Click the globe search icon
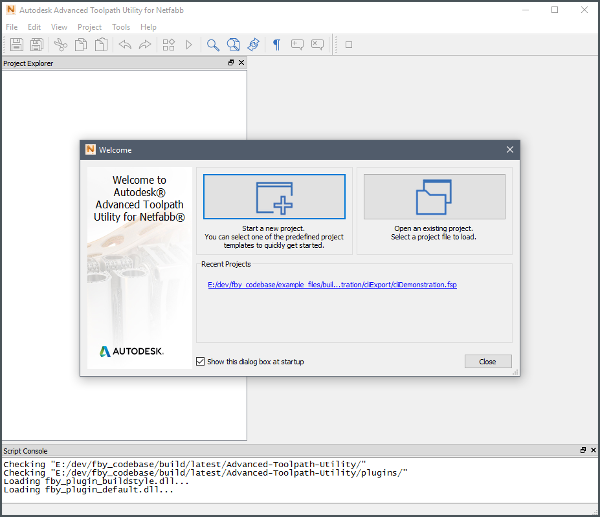 (x=233, y=45)
